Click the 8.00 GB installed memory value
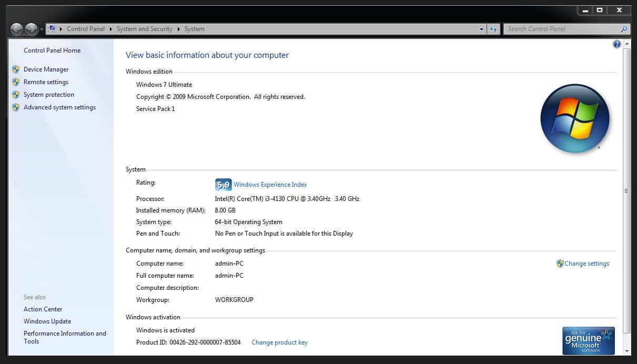637x364 pixels. [225, 210]
